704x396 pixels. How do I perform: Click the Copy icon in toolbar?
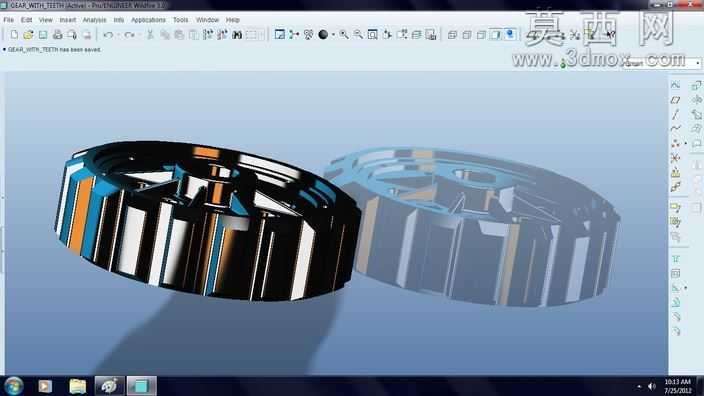click(165, 35)
